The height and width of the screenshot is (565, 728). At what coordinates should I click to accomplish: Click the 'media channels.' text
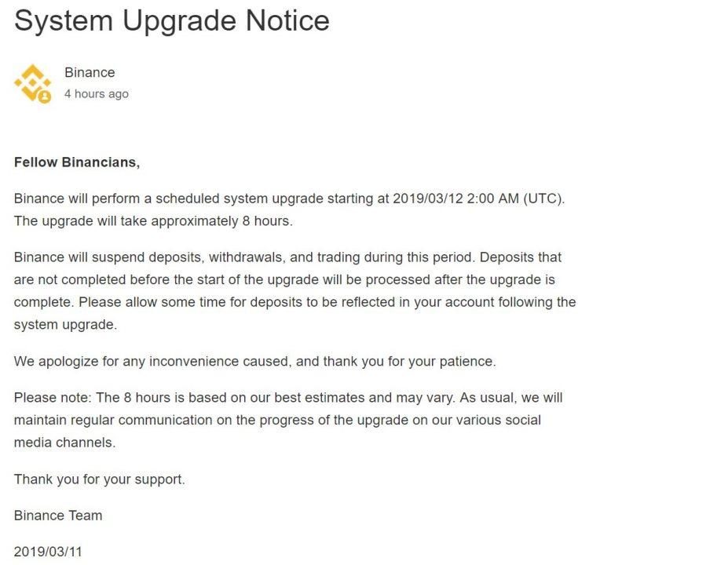coord(64,443)
